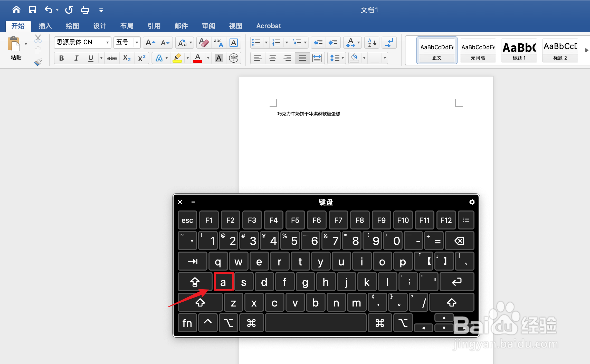Switch to the 插入 tab

pos(45,26)
